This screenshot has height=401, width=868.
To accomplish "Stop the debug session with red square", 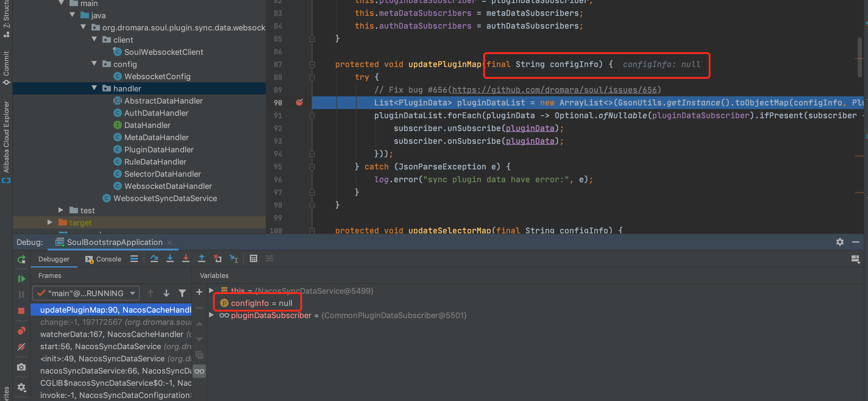I will [22, 311].
